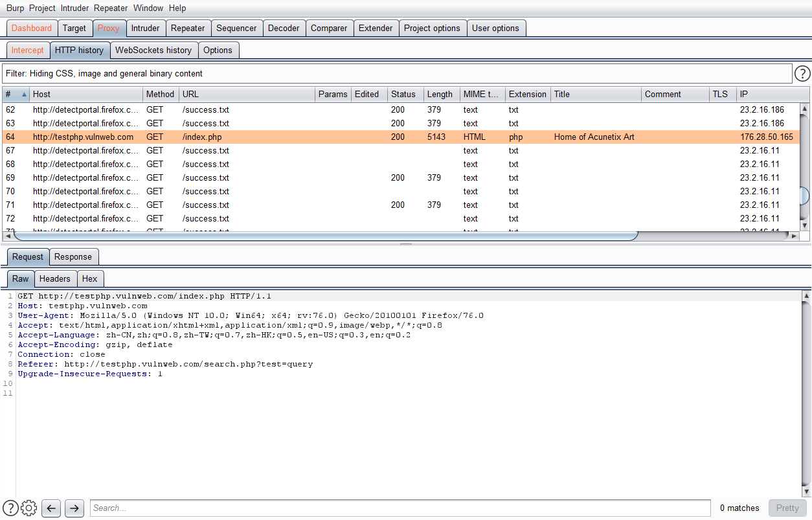Switch to the Decoder tab
The image size is (812, 520).
[284, 28]
